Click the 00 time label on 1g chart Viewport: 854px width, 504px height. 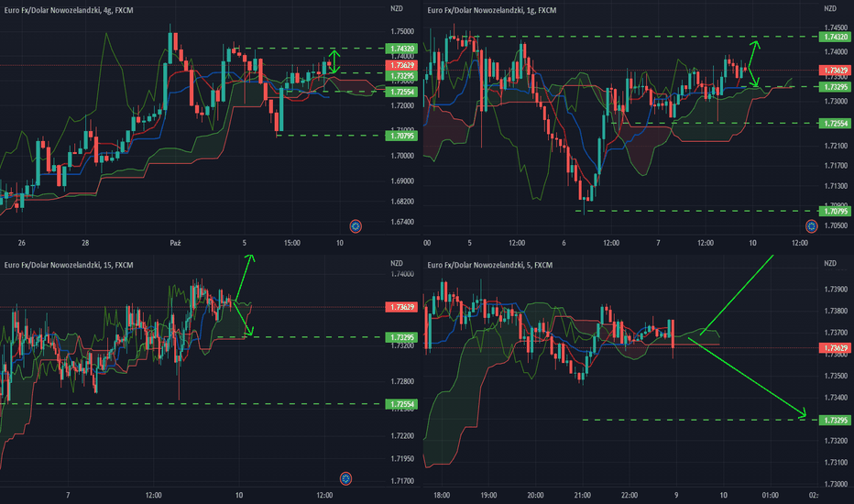click(x=427, y=243)
